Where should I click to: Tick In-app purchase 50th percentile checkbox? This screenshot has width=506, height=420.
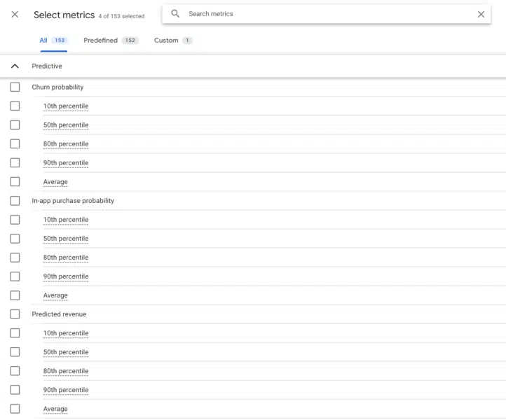pyautogui.click(x=15, y=239)
